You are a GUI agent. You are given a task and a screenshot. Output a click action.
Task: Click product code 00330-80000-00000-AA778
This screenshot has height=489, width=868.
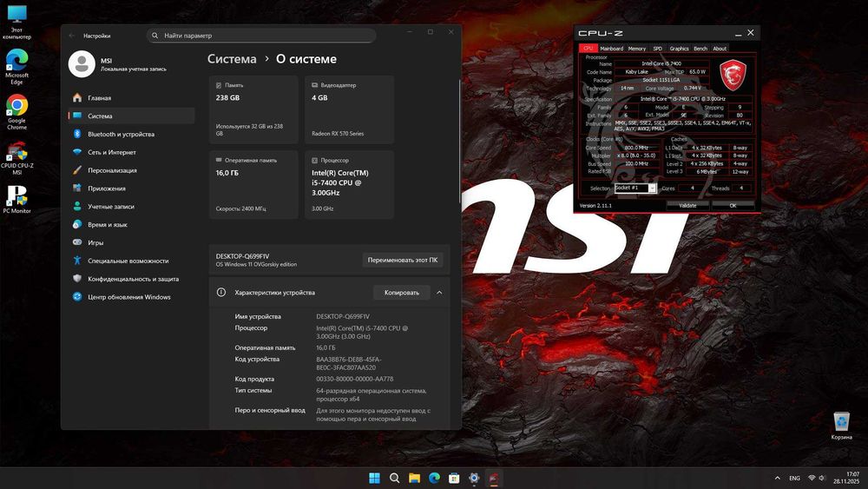click(355, 379)
